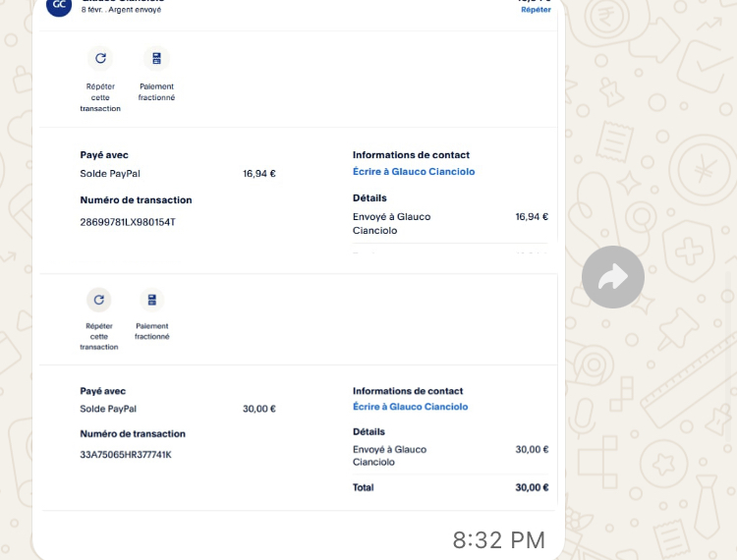This screenshot has height=560, width=737.
Task: Select transaction number 28699781LX980154T
Action: pyautogui.click(x=128, y=222)
